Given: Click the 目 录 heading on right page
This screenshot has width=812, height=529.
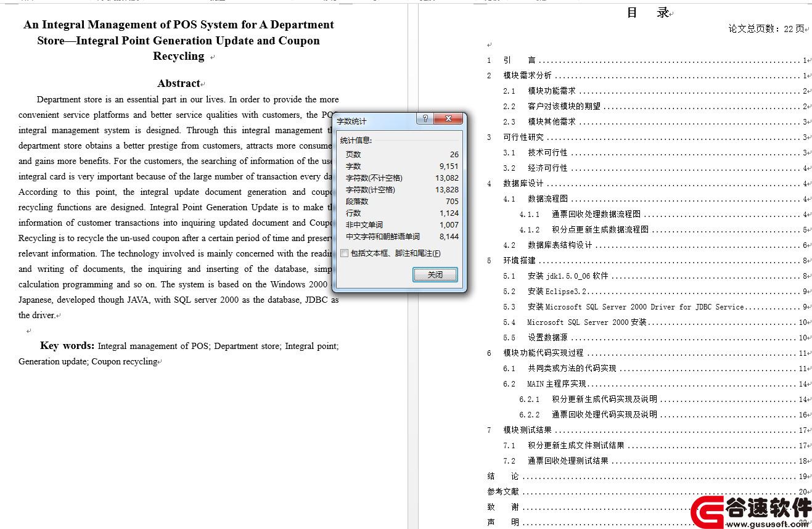Looking at the screenshot, I should (x=649, y=12).
